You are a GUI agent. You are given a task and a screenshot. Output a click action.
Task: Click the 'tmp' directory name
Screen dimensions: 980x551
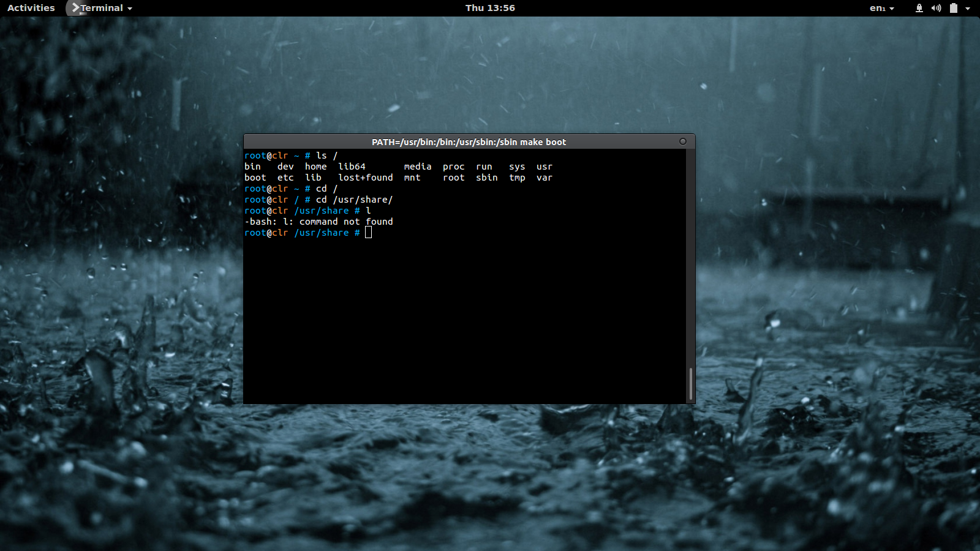coord(518,178)
